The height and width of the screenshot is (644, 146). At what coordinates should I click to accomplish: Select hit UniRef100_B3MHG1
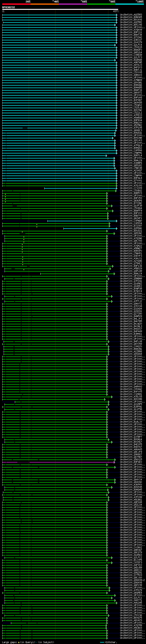coord(131,334)
